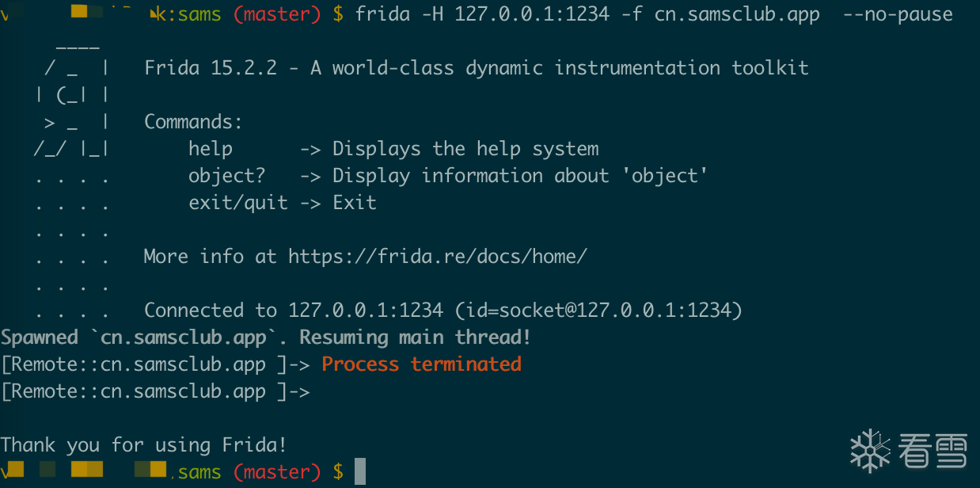Open the frida.re docs URL
Viewport: 980px width, 488px height.
click(437, 257)
